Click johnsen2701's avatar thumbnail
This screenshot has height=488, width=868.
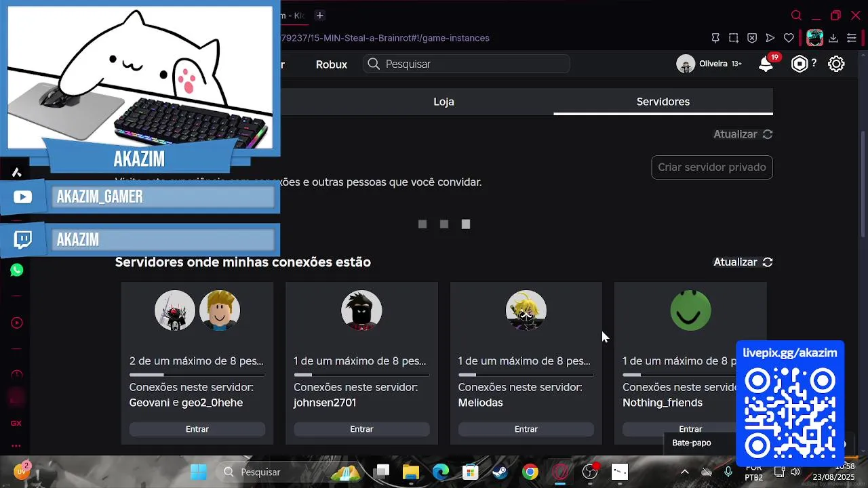coord(361,310)
